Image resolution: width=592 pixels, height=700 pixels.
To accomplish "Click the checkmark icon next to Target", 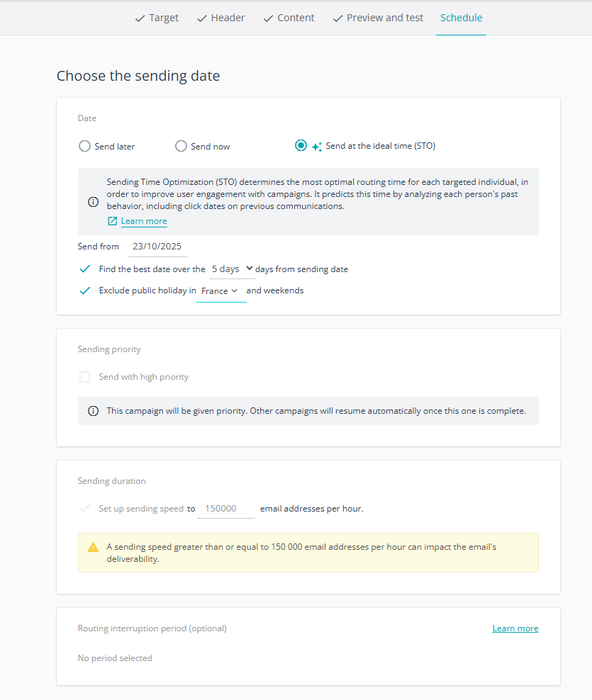I will click(140, 18).
